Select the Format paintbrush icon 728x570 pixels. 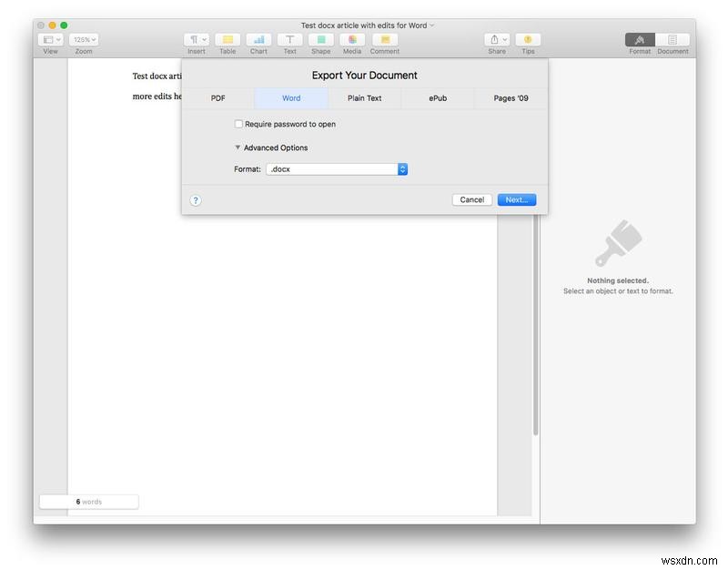coord(640,41)
